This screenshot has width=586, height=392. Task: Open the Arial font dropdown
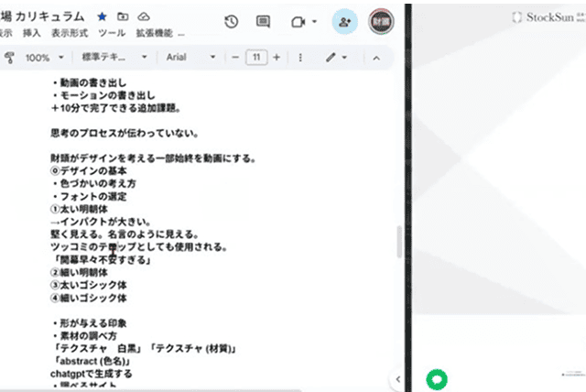[x=190, y=58]
